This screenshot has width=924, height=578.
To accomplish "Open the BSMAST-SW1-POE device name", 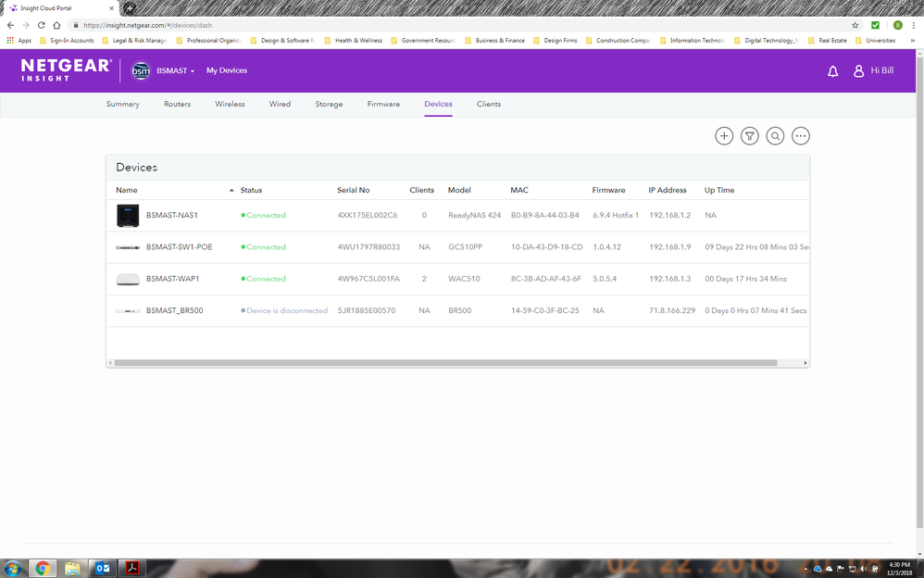I will (179, 247).
